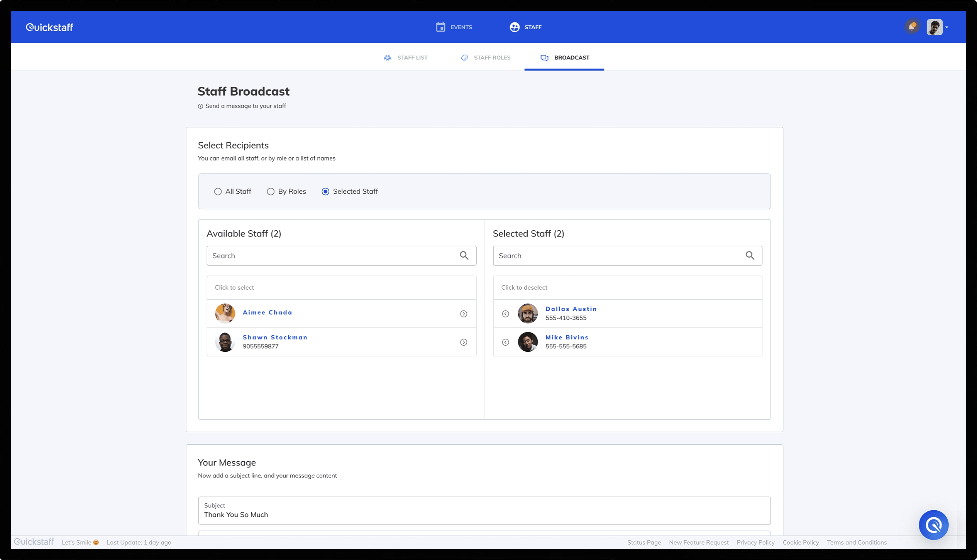Click Available Staff search magnifier icon
The image size is (977, 560).
(464, 255)
